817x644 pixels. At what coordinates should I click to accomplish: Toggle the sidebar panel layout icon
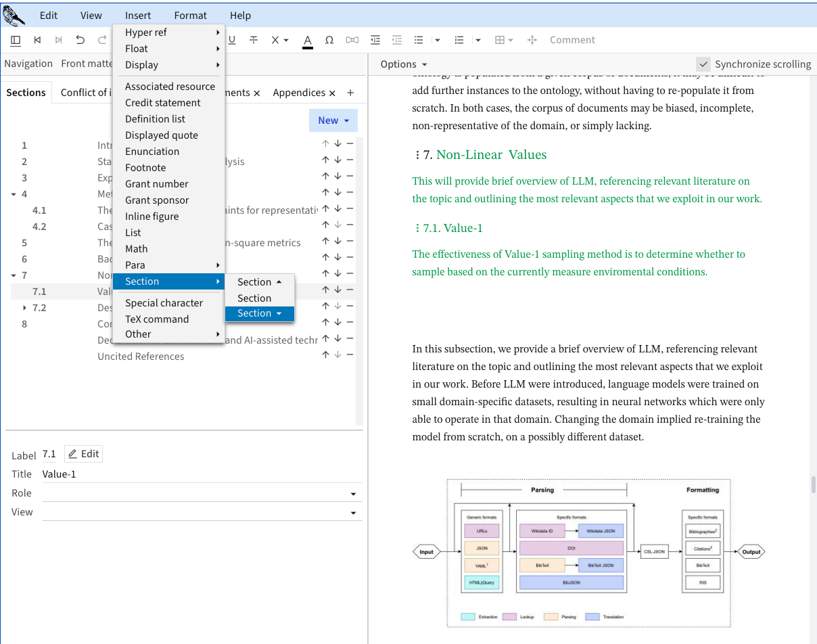16,40
